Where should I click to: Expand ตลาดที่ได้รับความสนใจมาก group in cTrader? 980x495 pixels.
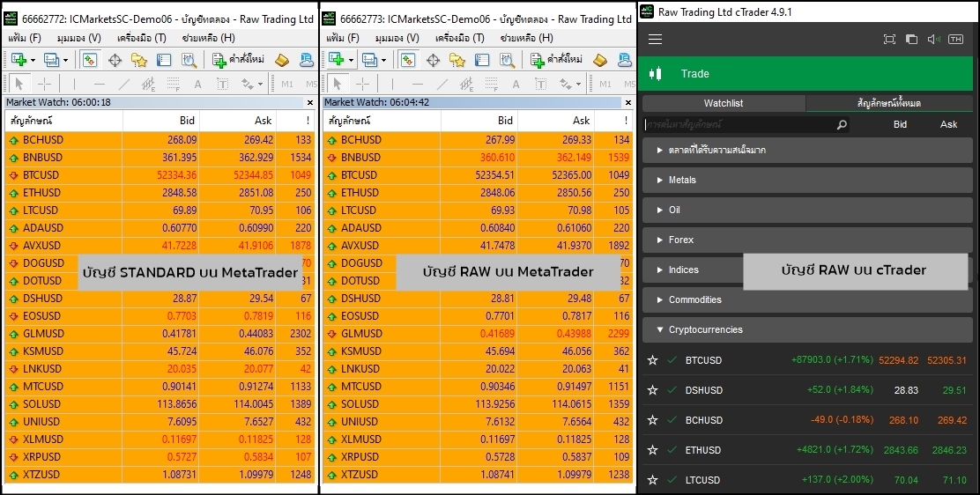[807, 150]
